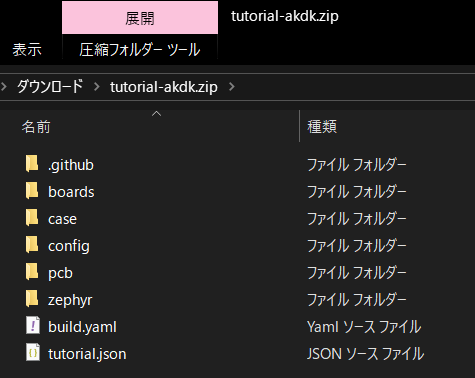The height and width of the screenshot is (378, 475).
Task: Select the build.yaml file name
Action: coord(82,327)
